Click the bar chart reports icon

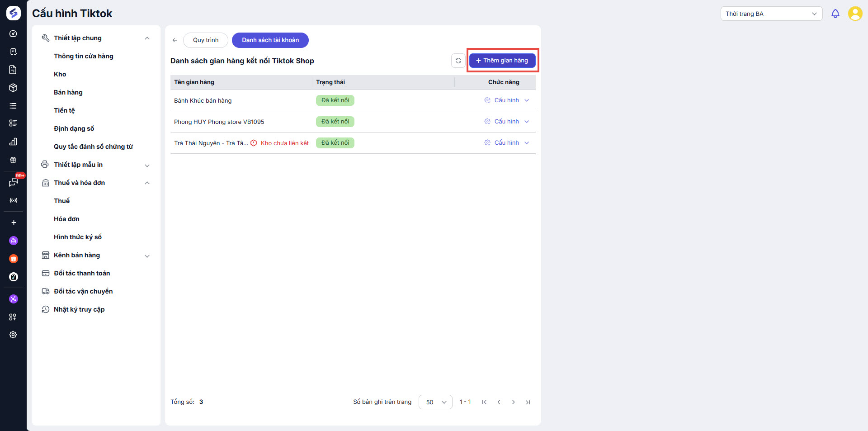[x=14, y=142]
